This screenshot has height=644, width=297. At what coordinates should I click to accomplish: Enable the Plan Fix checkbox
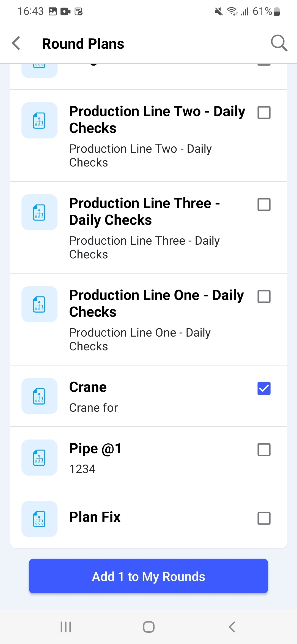(264, 518)
